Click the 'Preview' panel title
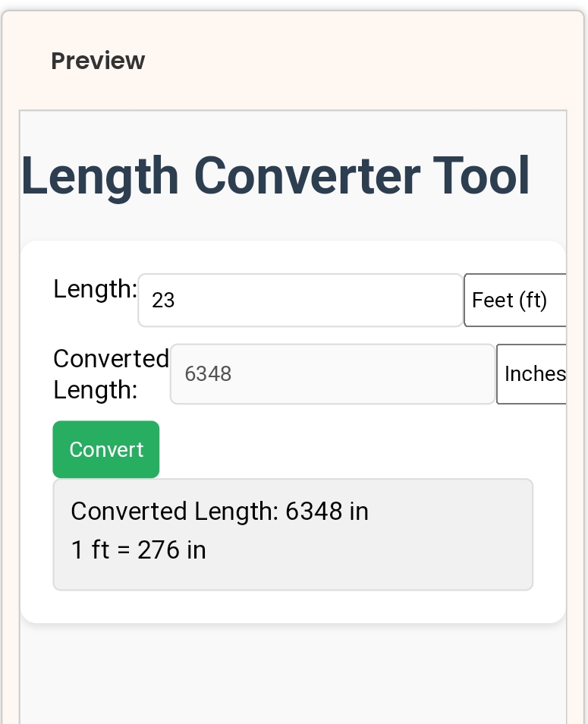Viewport: 588px width, 724px height. [98, 61]
